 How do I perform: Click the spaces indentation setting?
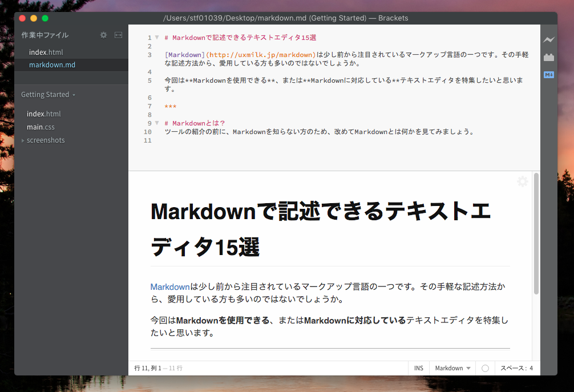pos(516,368)
